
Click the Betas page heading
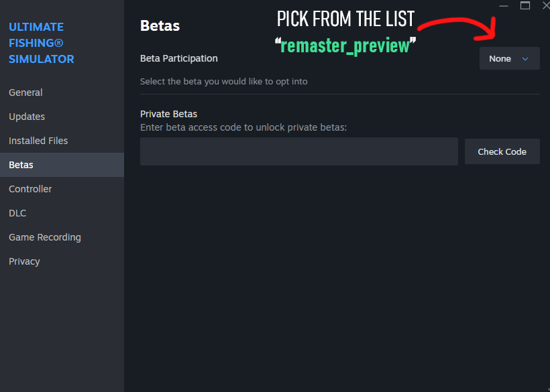coord(160,26)
